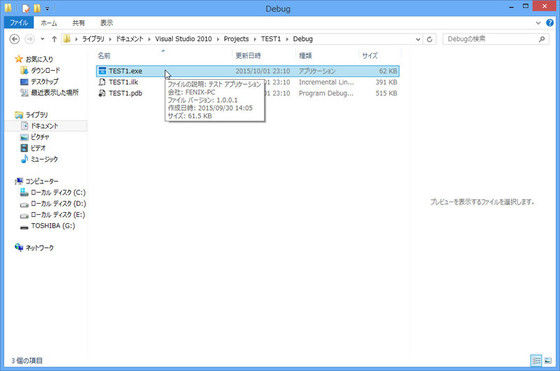Image resolution: width=560 pixels, height=371 pixels.
Task: Open Explorer help question mark
Action: pos(550,23)
